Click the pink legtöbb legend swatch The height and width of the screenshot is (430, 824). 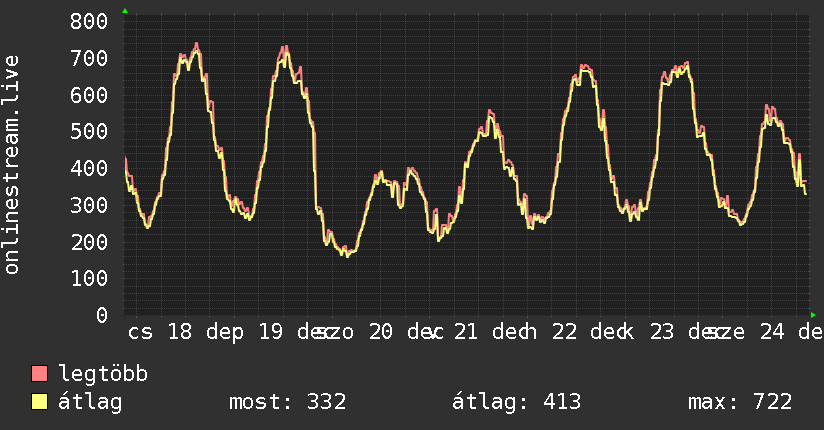39,374
